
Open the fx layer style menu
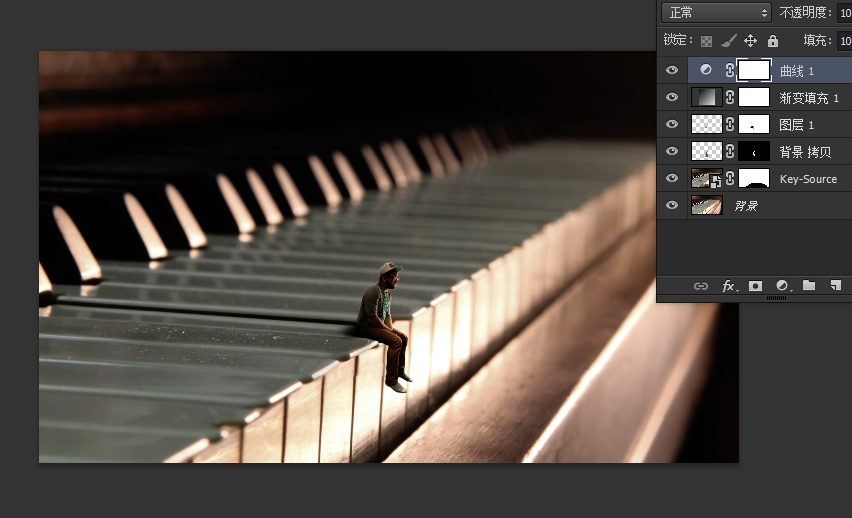pyautogui.click(x=729, y=286)
